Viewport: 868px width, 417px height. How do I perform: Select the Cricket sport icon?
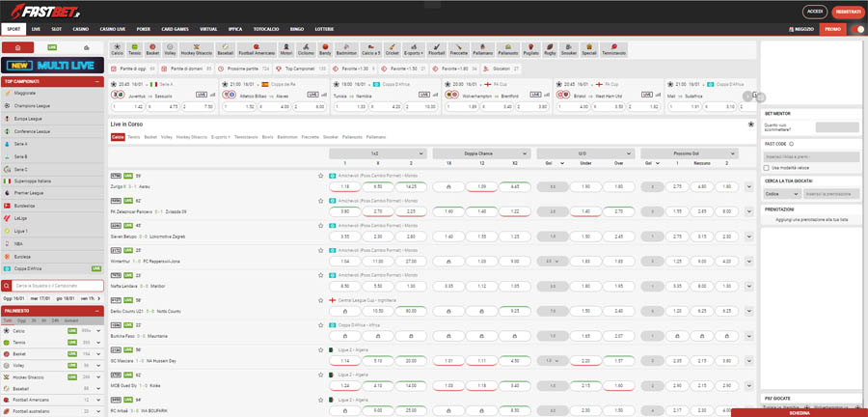point(392,49)
